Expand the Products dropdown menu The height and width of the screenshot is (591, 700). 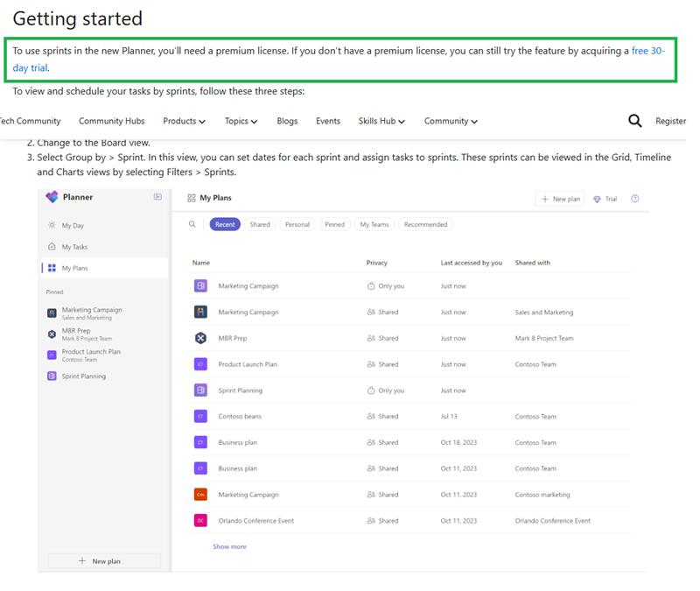click(184, 121)
